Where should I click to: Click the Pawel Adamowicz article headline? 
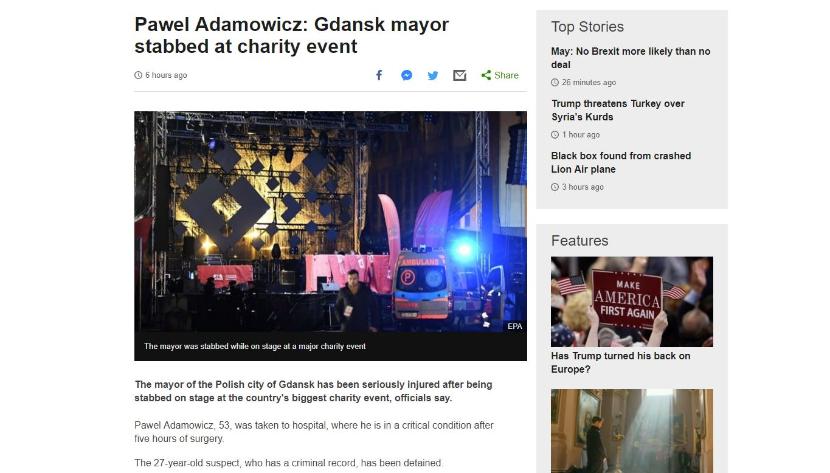292,35
